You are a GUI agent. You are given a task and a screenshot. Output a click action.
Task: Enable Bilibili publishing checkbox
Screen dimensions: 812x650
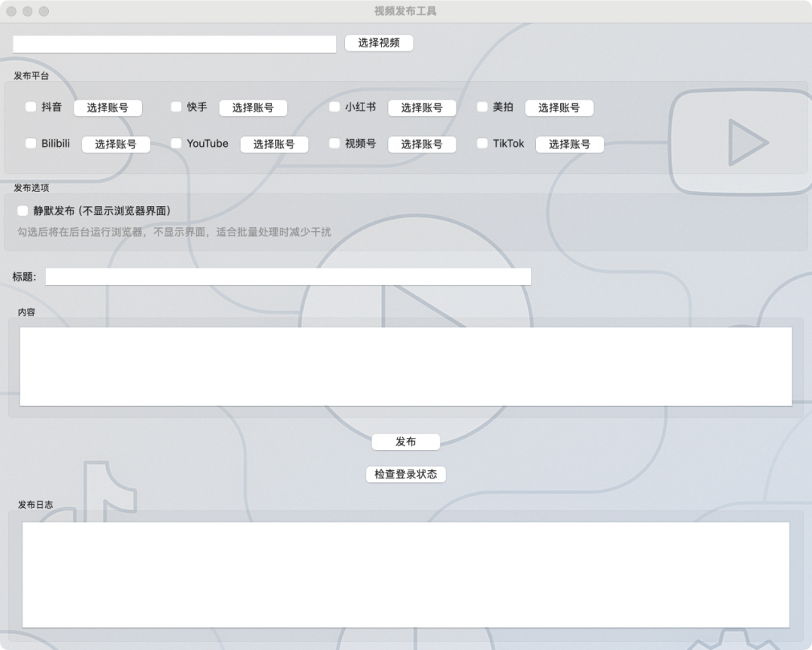point(31,143)
